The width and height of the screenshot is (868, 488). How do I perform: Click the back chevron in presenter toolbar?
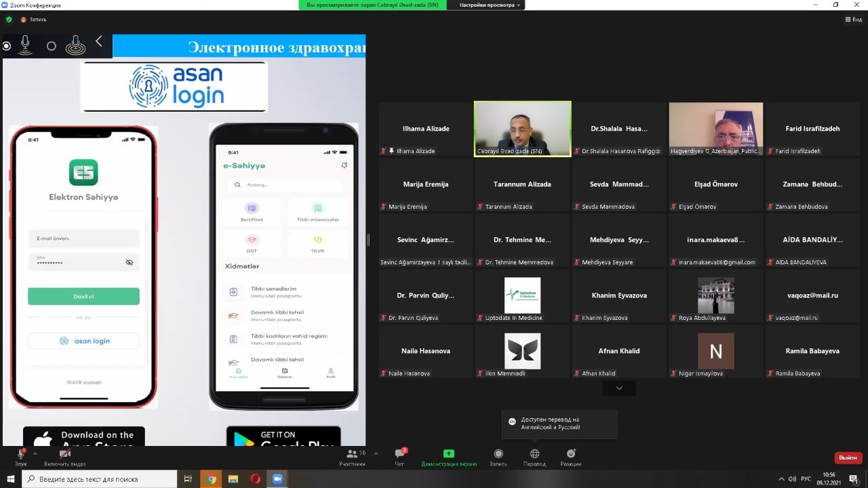[99, 42]
